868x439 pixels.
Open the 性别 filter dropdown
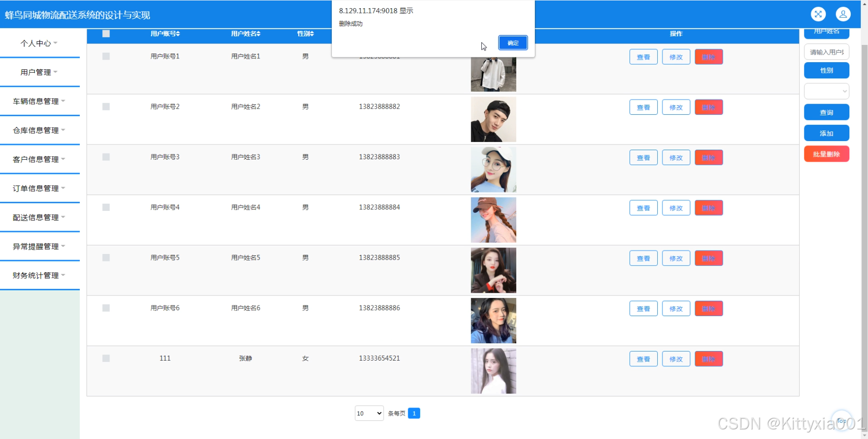826,91
